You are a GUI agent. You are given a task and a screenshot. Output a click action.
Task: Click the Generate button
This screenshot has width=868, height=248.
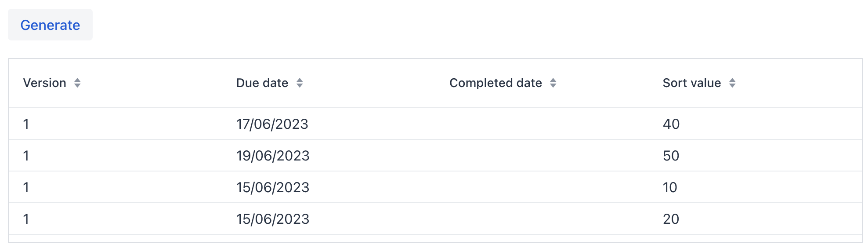click(50, 25)
